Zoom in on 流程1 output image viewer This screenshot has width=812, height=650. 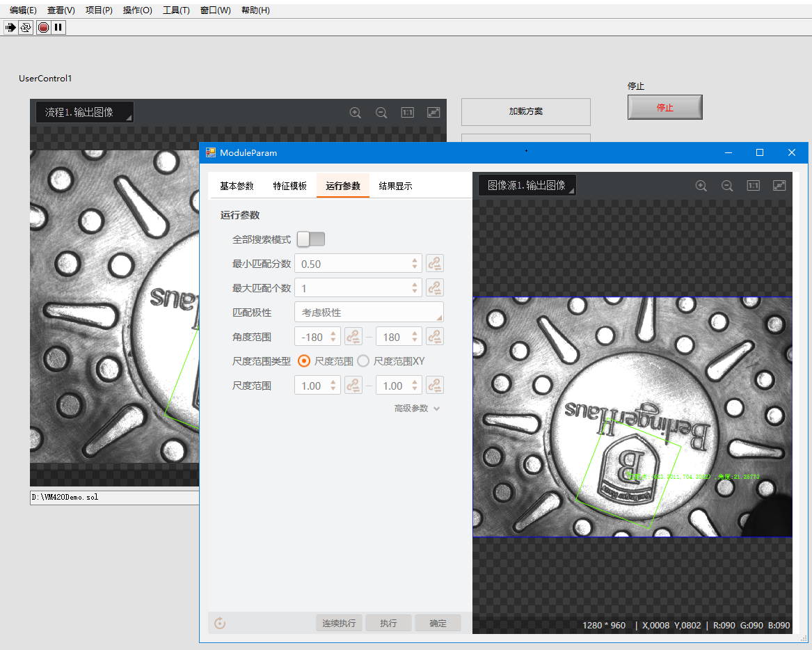[356, 112]
